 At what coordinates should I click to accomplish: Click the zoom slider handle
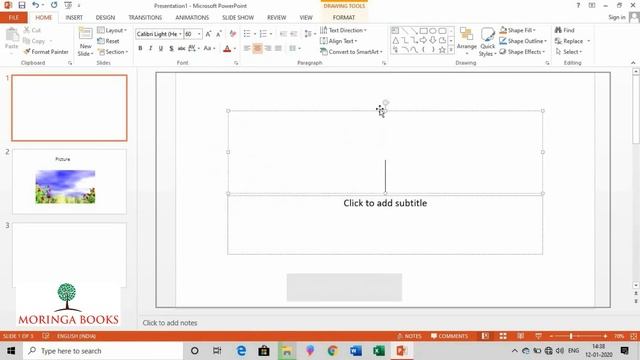(571, 336)
